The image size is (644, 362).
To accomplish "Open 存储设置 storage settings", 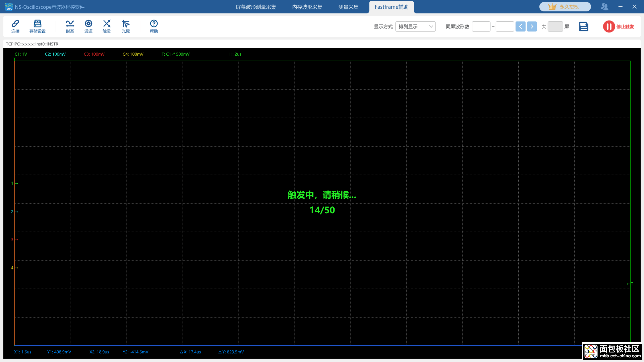I will [38, 26].
